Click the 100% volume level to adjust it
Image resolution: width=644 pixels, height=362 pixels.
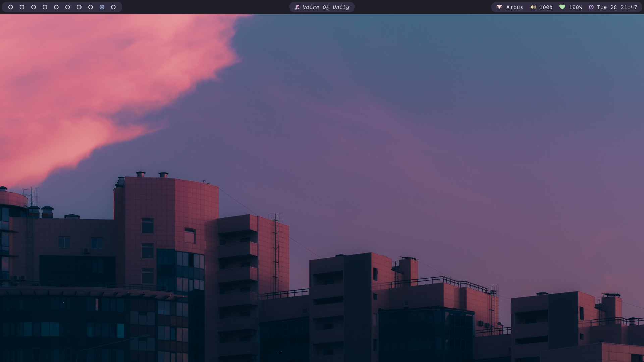tap(546, 7)
